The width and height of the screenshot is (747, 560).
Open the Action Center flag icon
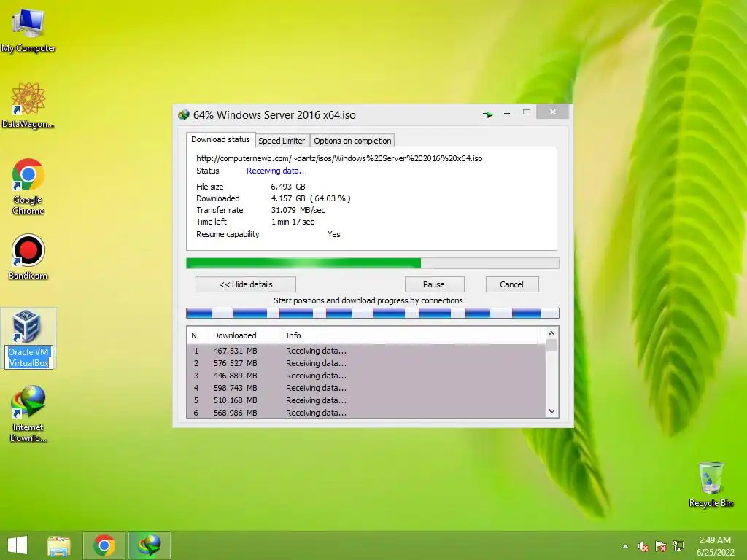pos(661,546)
